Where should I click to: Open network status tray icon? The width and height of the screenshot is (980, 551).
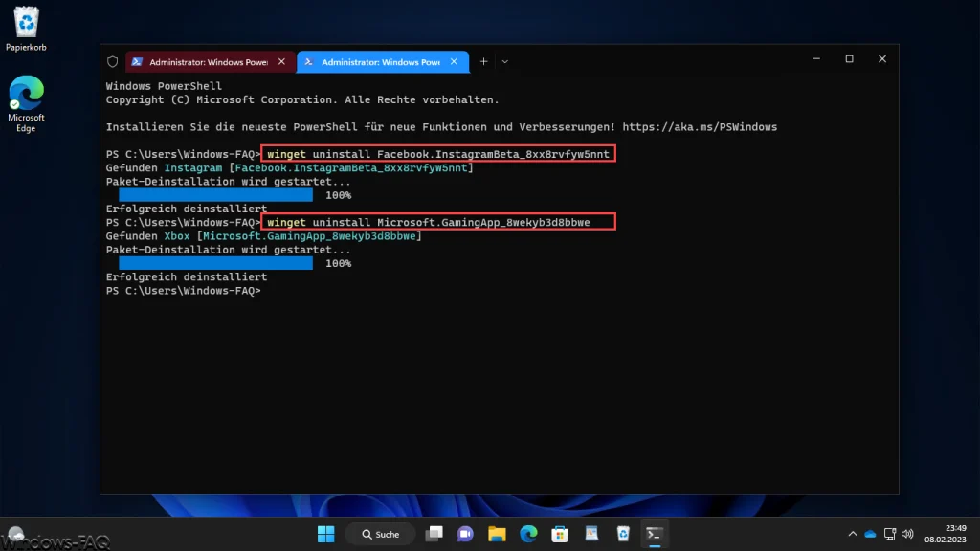pos(890,534)
